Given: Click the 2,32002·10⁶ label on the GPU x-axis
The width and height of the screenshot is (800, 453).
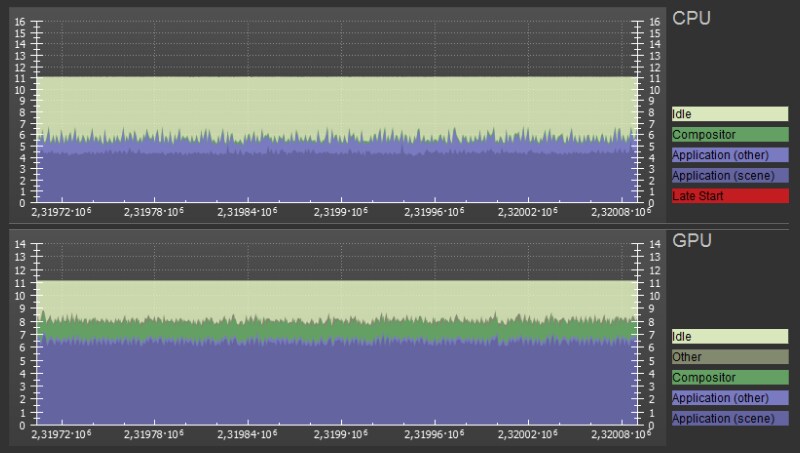Looking at the screenshot, I should [530, 436].
